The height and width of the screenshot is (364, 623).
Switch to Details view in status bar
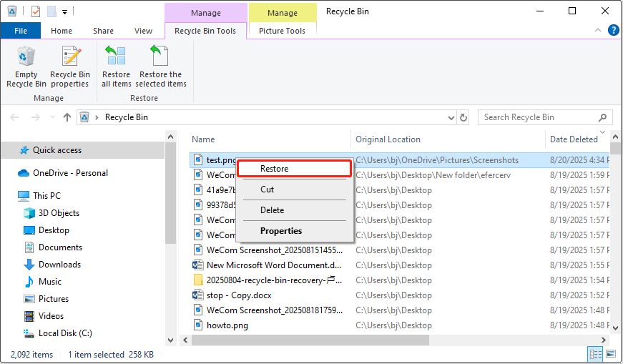[595, 354]
